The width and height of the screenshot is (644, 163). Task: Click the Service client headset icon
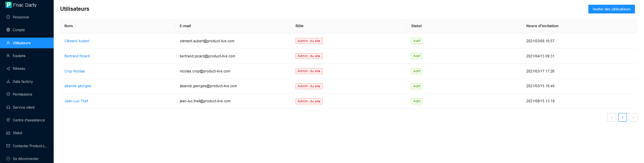point(8,107)
